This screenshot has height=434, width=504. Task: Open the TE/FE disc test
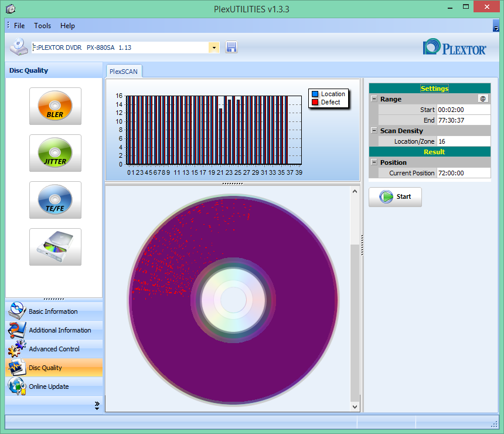[55, 200]
